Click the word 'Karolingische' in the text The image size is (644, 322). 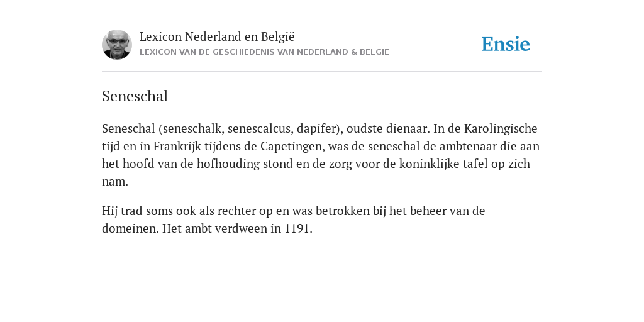pos(501,128)
